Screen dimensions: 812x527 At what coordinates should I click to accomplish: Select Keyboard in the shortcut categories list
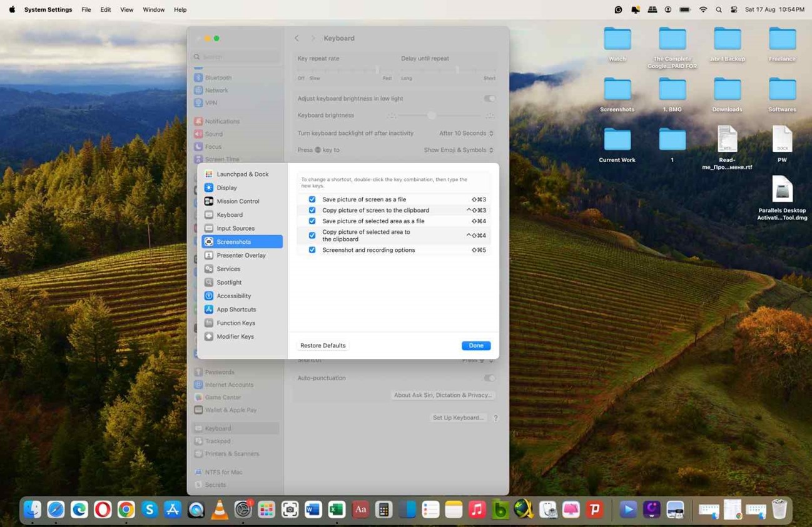tap(242, 215)
